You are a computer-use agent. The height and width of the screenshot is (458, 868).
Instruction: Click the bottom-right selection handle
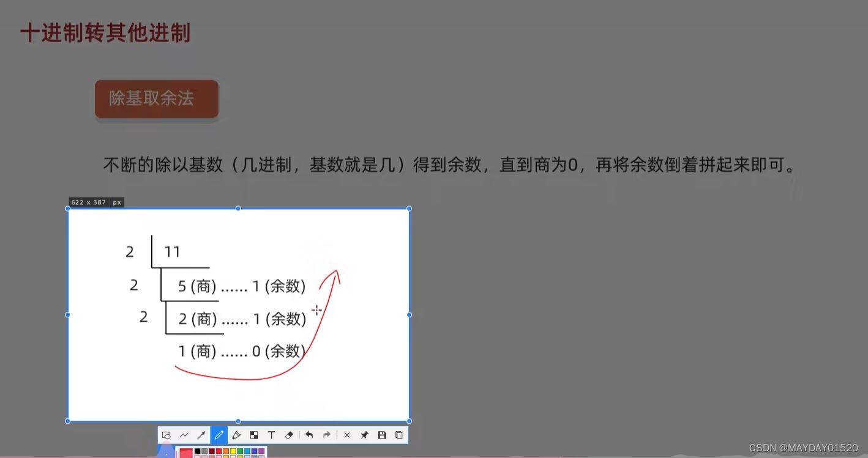pyautogui.click(x=409, y=421)
